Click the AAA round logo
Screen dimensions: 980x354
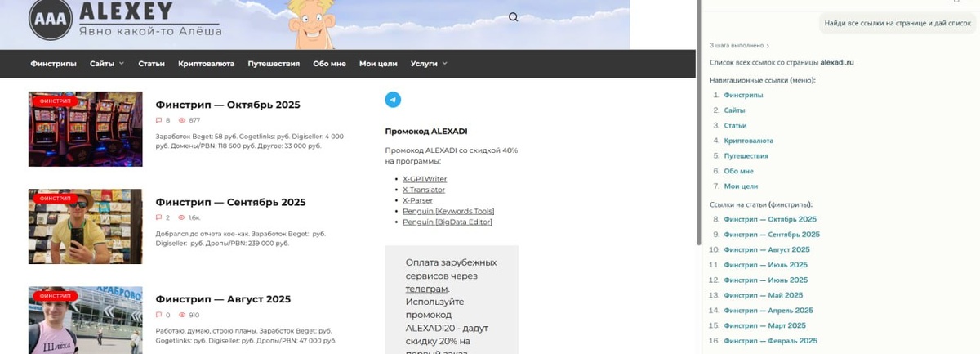pyautogui.click(x=51, y=19)
